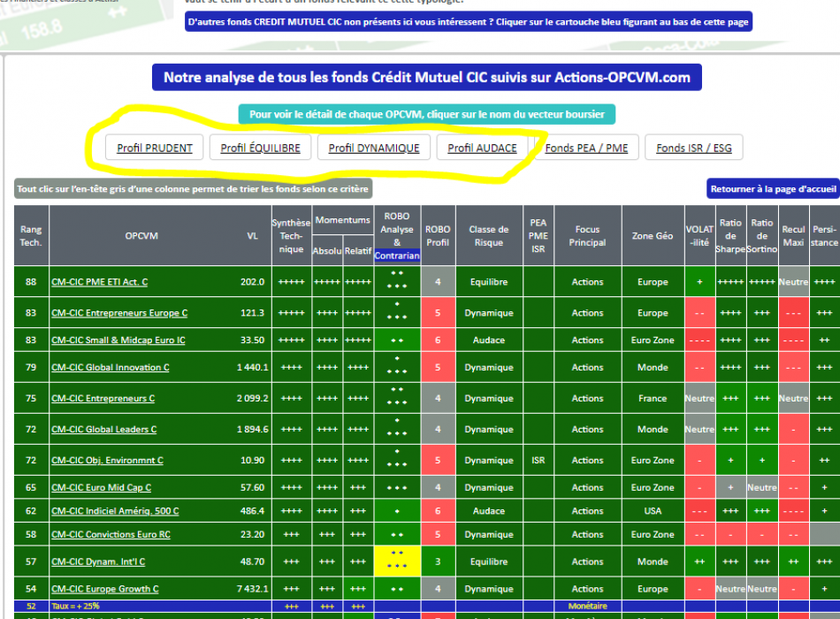Open the CM-CIC PME ETI Act. C fund
Viewport: 840px width, 619px height.
(x=100, y=282)
